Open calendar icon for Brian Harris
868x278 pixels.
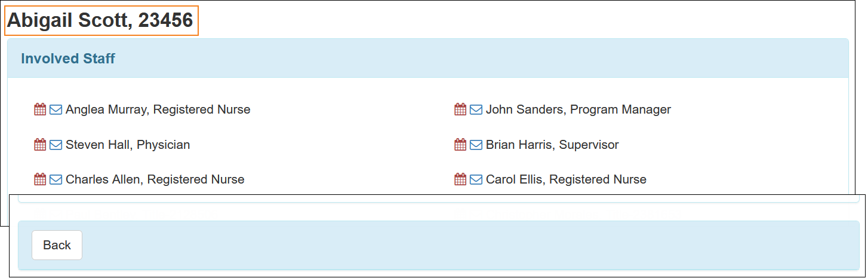coord(460,145)
